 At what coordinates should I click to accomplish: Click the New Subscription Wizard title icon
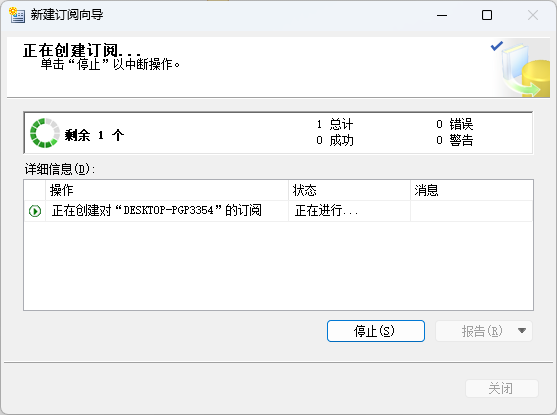[17, 15]
